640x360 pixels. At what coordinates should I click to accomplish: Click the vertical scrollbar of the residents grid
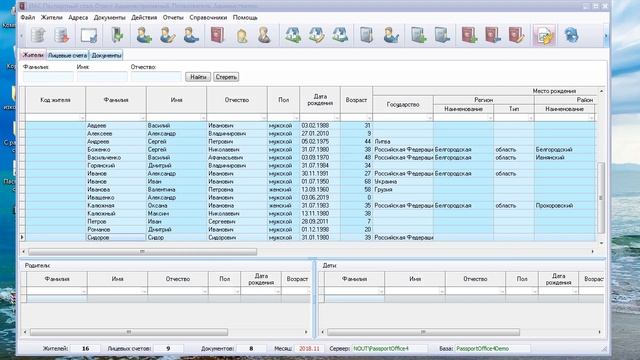[601, 198]
